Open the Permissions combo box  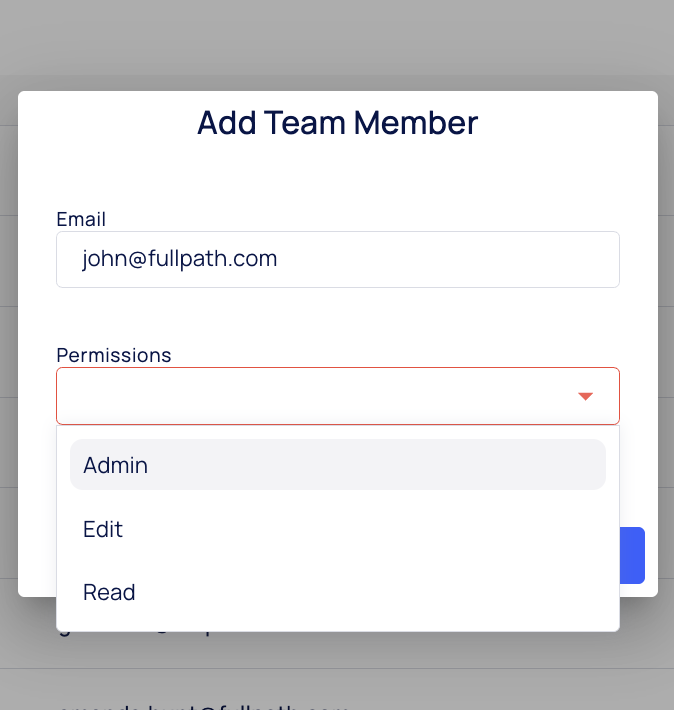coord(320,396)
